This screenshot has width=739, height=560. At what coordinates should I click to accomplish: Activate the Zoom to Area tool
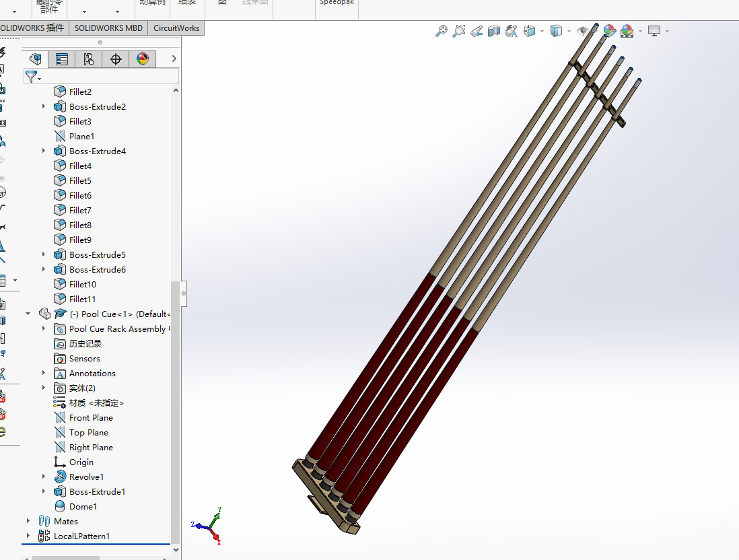coord(458,31)
